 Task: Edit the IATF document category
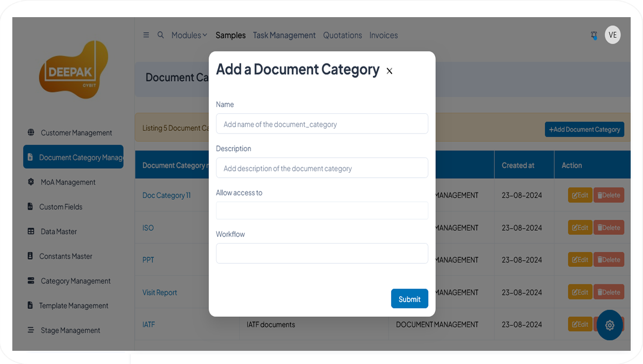point(580,324)
